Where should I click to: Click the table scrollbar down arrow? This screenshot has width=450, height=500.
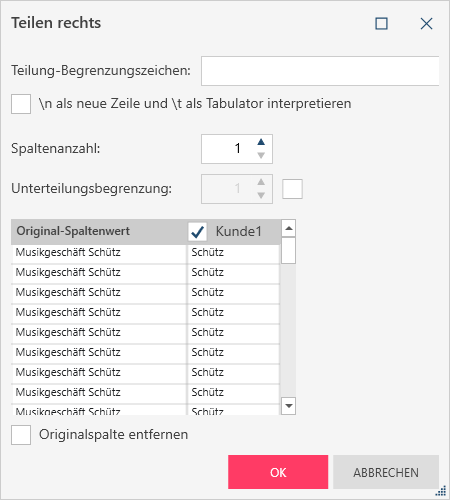click(289, 406)
